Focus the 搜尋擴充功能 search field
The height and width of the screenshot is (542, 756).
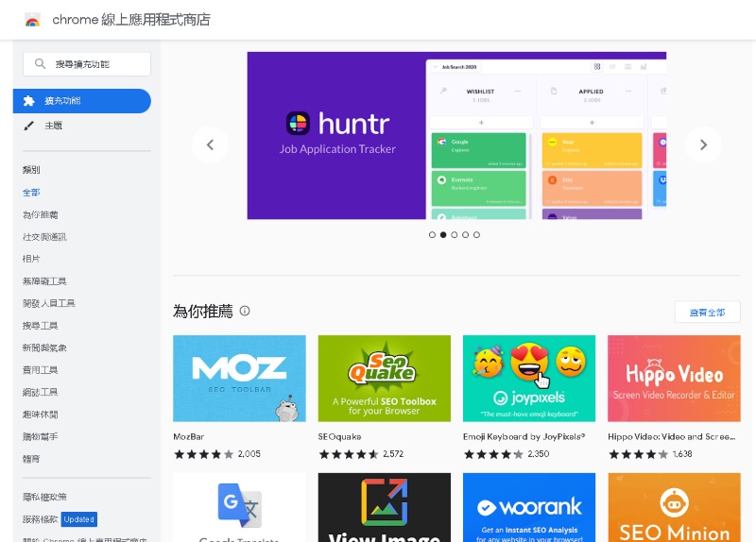tap(87, 64)
